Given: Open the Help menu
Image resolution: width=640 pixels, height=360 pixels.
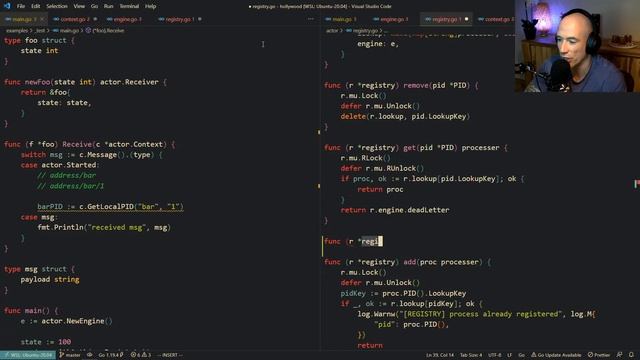Looking at the screenshot, I should click(x=150, y=6).
